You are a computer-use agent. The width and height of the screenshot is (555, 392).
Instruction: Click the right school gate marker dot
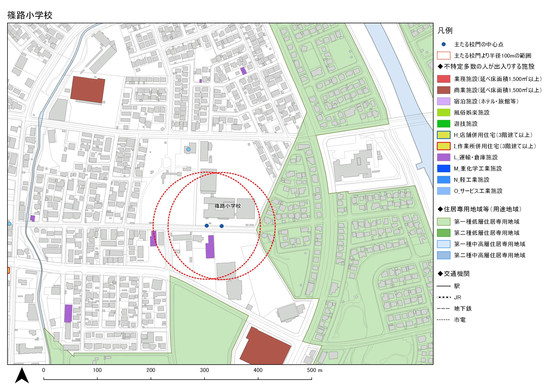click(222, 226)
